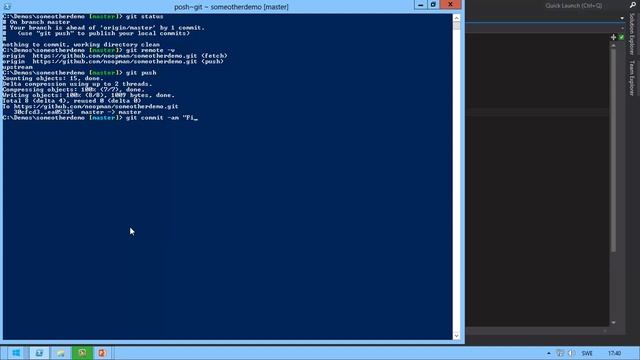Open the Visual Studio toolbar overflow dropdown arrow
This screenshot has width=640, height=360.
(x=622, y=18)
